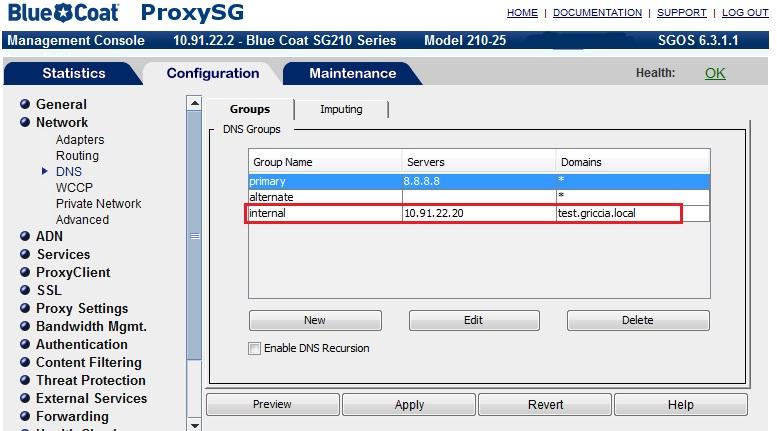Click sidebar scrollbar up arrow
Image resolution: width=777 pixels, height=431 pixels.
click(x=195, y=103)
